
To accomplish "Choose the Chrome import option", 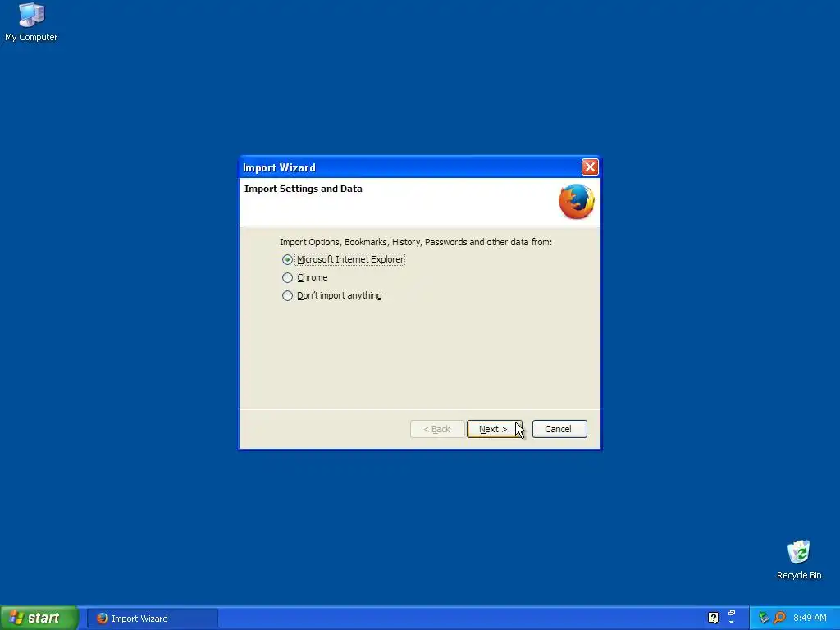I will point(305,277).
